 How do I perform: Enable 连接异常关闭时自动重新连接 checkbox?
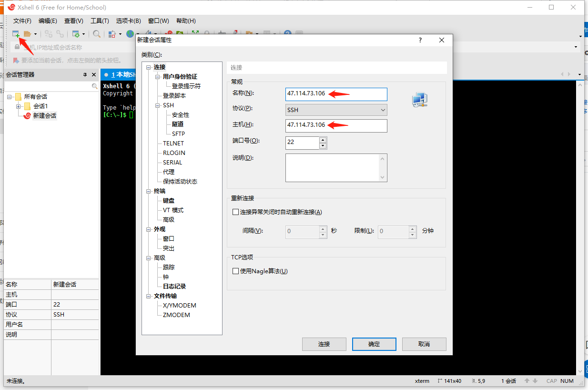click(x=235, y=212)
